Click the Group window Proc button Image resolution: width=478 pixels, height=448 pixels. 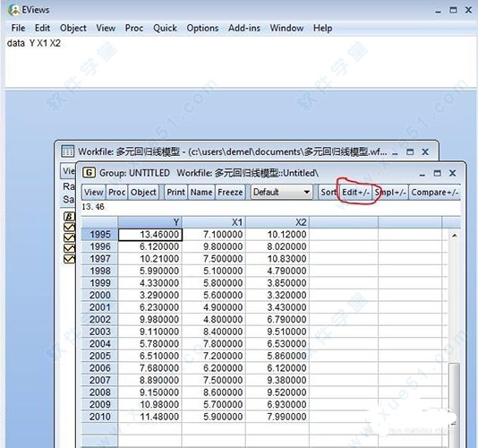tap(116, 193)
